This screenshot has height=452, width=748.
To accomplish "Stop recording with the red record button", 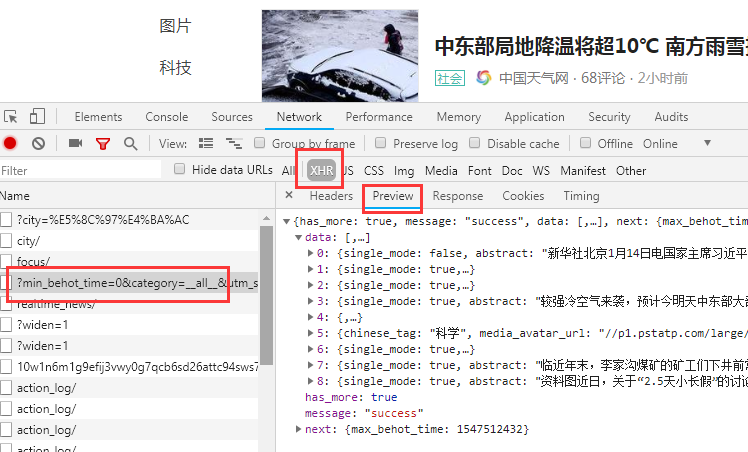I will point(10,143).
